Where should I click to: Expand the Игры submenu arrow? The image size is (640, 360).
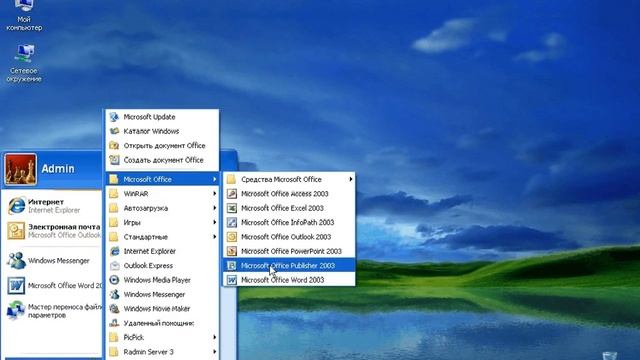(x=214, y=222)
